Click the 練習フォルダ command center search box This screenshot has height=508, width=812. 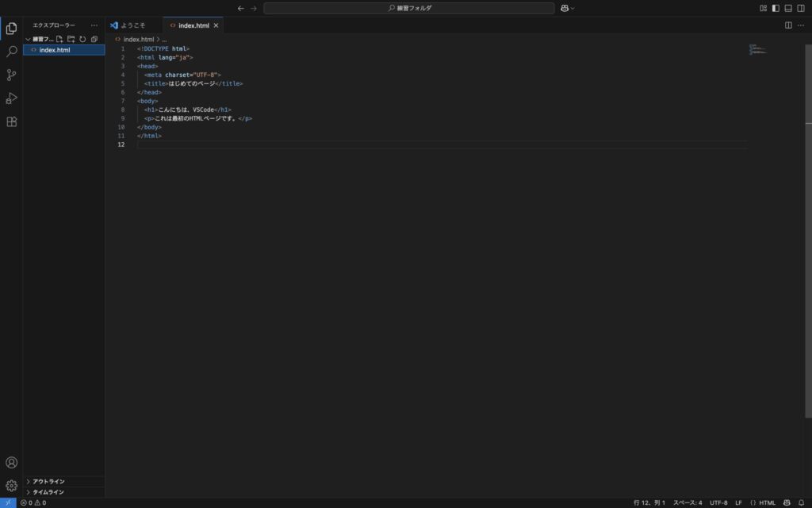click(x=409, y=8)
